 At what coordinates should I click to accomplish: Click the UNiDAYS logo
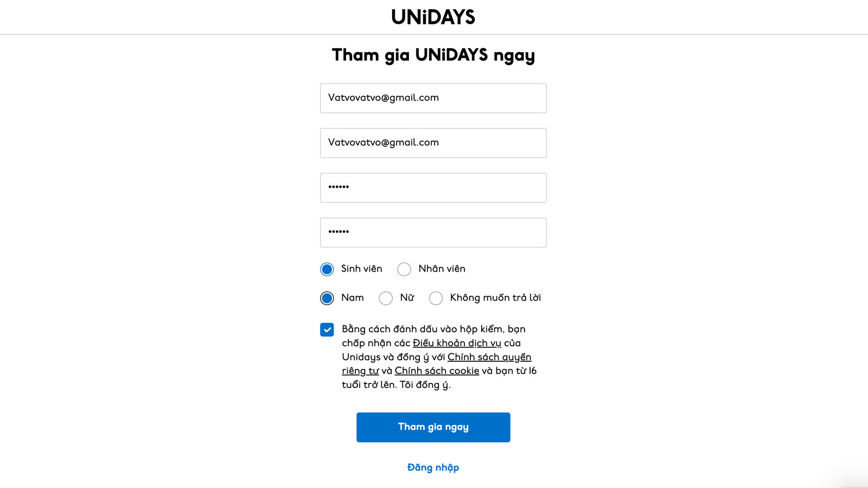click(x=433, y=17)
